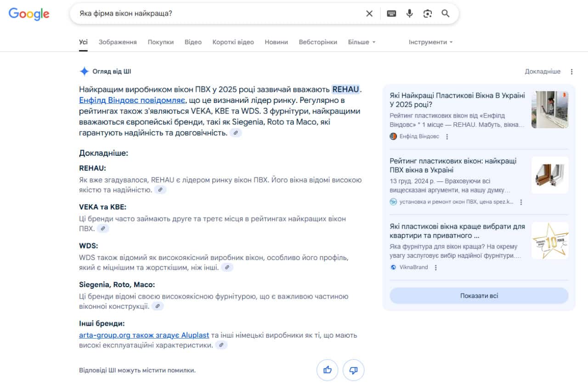Switch to the Зображення tab
588x390 pixels.
[118, 42]
